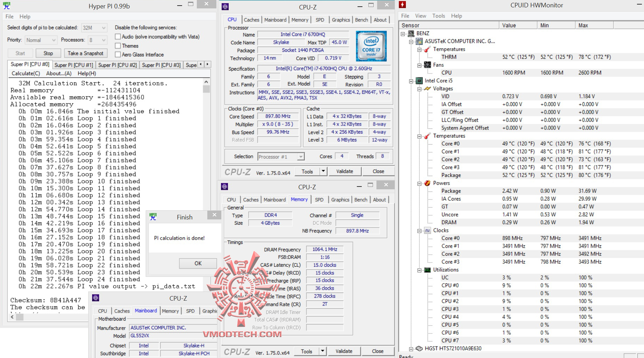Open the Tools dropdown arrow in top CPU-Z
This screenshot has height=358, width=644.
pyautogui.click(x=323, y=171)
